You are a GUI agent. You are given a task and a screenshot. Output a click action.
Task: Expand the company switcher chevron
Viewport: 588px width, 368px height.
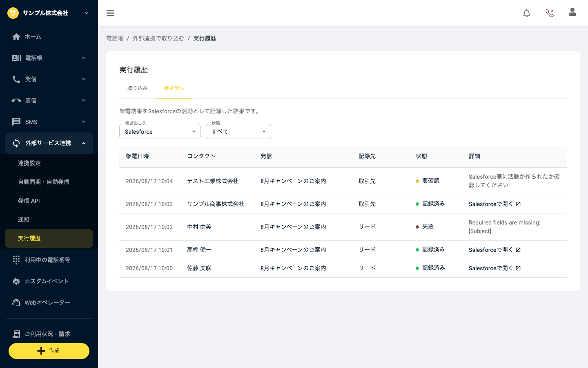[87, 13]
